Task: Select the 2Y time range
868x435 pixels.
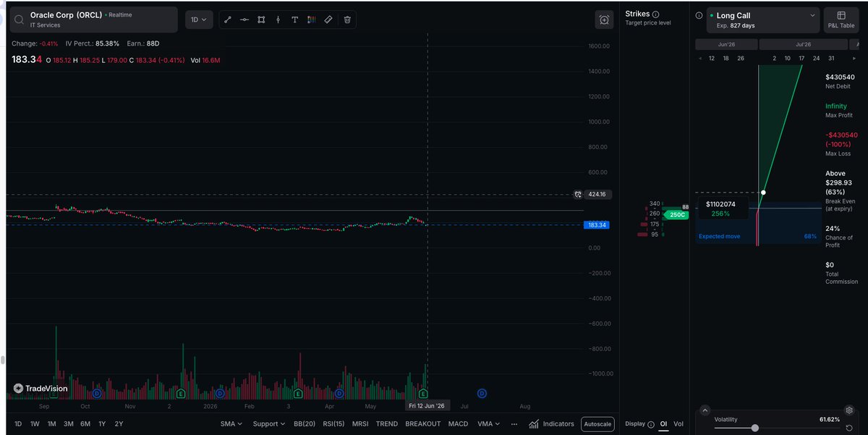Action: [x=119, y=424]
